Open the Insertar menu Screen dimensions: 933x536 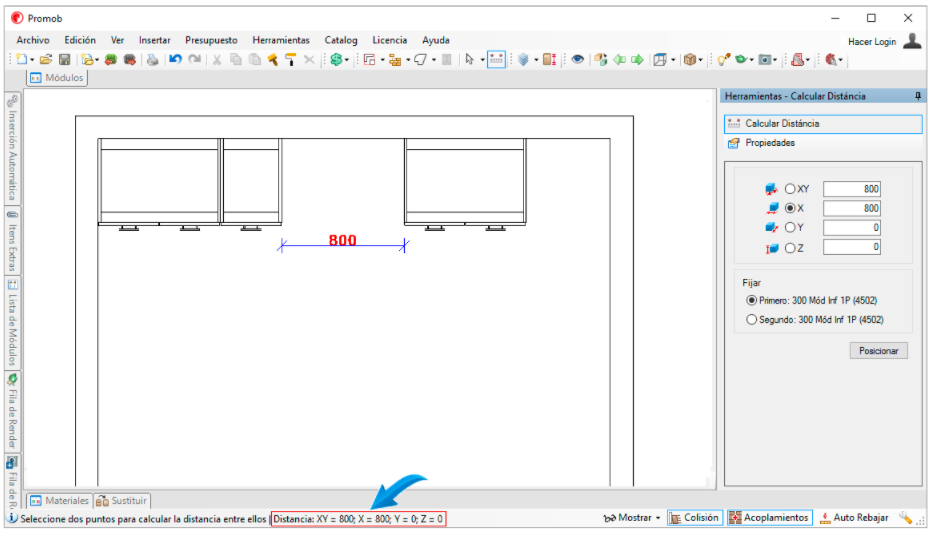155,40
